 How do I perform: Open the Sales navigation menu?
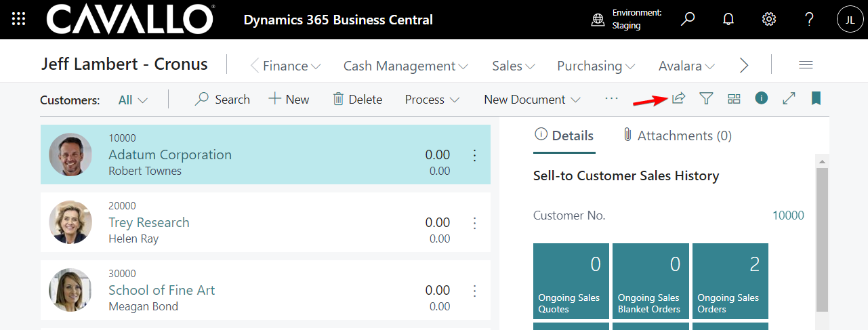(x=513, y=66)
